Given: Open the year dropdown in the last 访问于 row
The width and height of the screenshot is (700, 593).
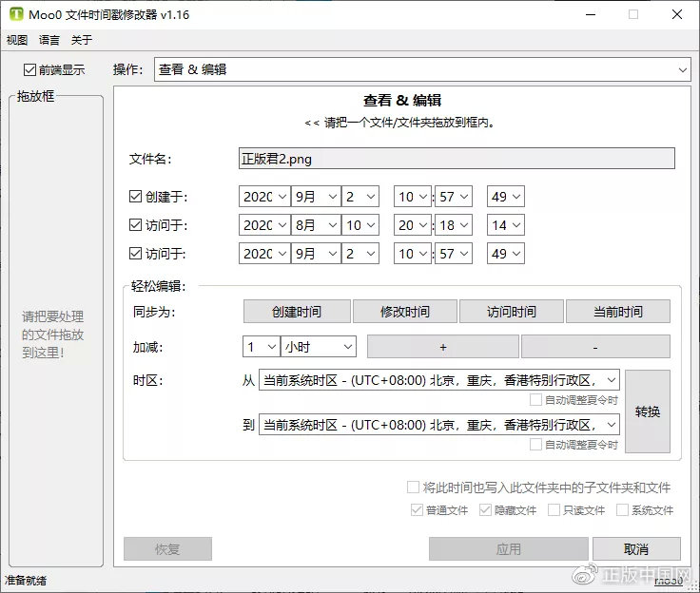Looking at the screenshot, I should (264, 254).
